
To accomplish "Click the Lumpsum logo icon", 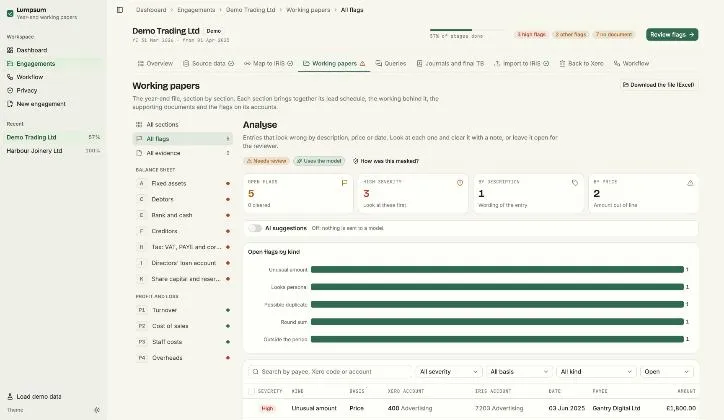I will point(10,13).
